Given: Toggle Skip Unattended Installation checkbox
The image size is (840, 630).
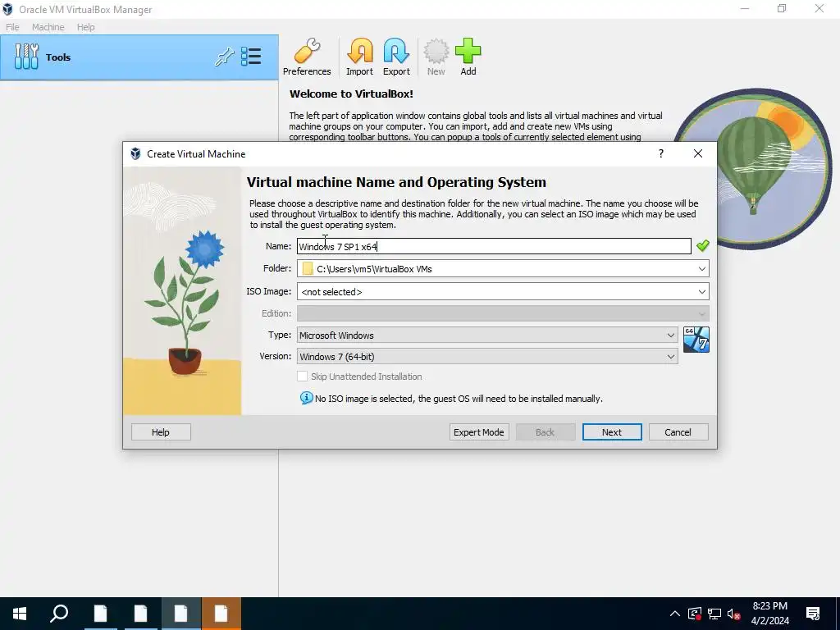Looking at the screenshot, I should click(302, 377).
